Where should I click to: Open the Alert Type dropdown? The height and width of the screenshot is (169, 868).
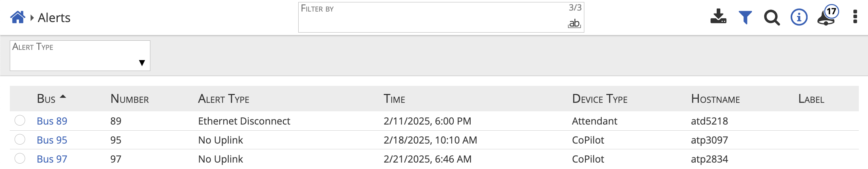tap(80, 56)
